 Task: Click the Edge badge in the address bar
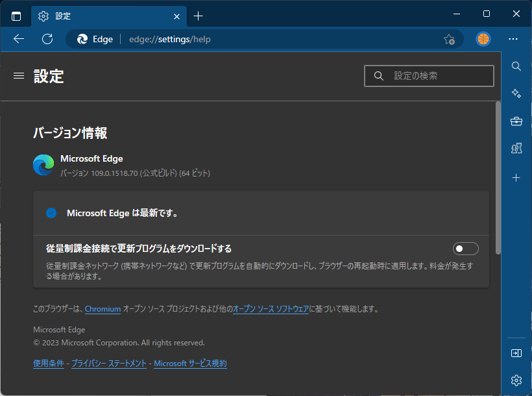pyautogui.click(x=95, y=39)
